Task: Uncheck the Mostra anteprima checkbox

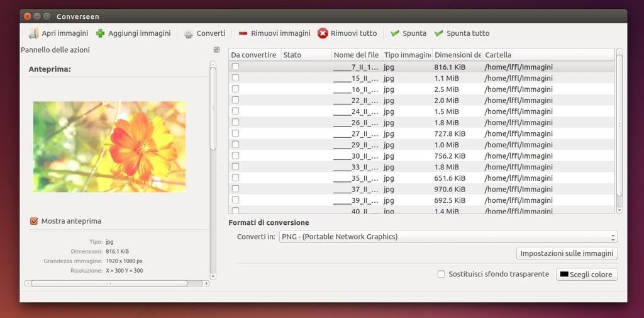Action: (34, 221)
